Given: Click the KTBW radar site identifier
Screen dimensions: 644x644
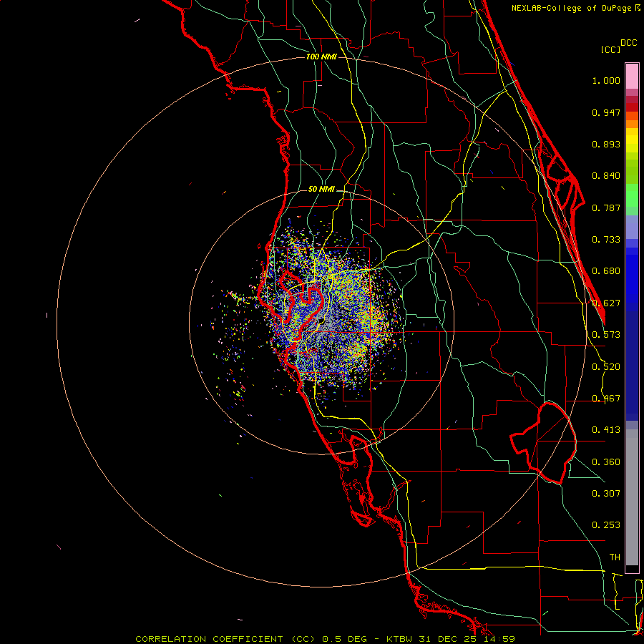Looking at the screenshot, I should pyautogui.click(x=401, y=639).
